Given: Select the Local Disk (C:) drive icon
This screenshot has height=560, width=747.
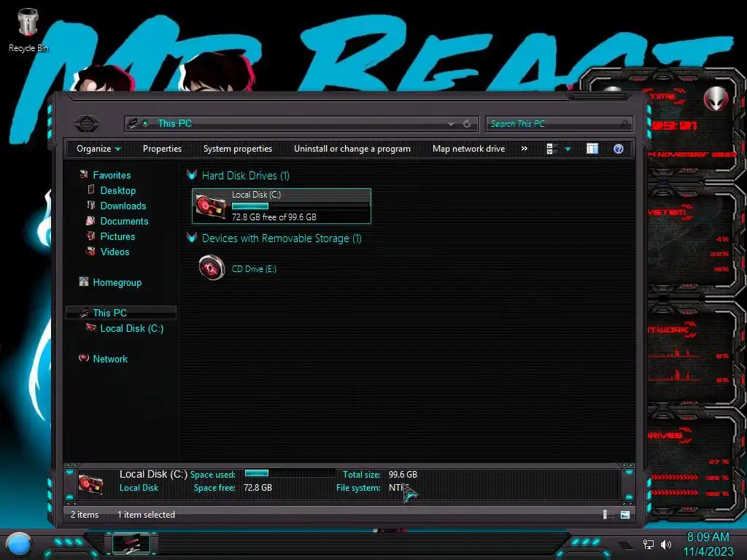Looking at the screenshot, I should [211, 206].
